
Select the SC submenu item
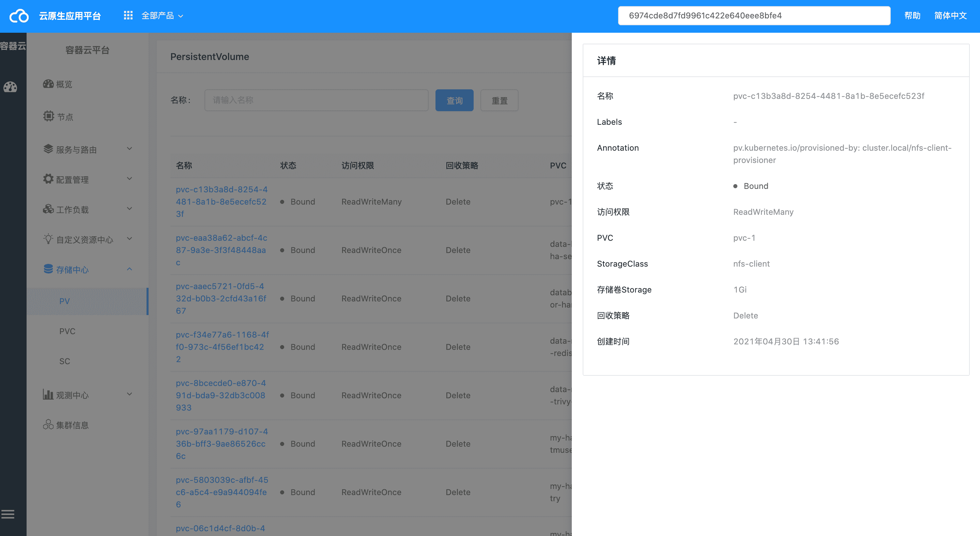coord(87,361)
